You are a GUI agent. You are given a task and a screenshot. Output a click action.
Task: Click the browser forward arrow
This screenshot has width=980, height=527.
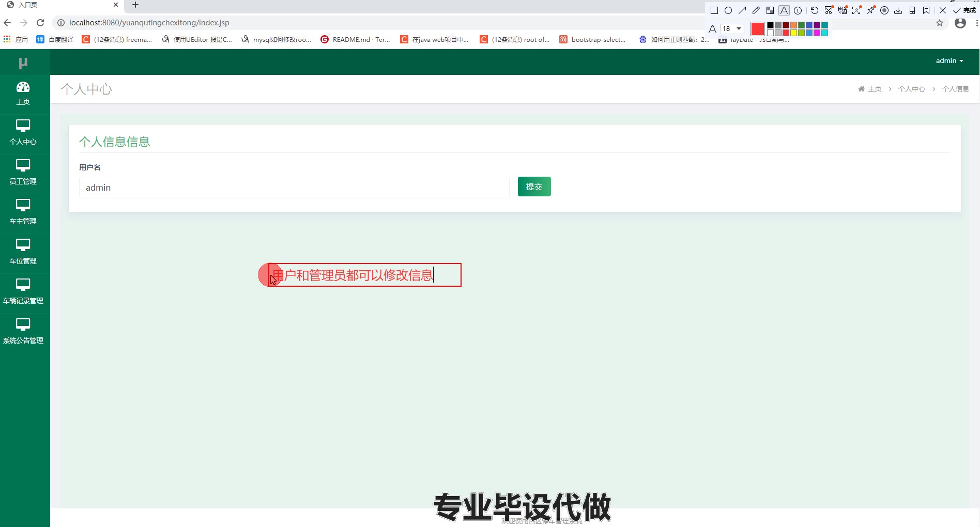tap(24, 23)
